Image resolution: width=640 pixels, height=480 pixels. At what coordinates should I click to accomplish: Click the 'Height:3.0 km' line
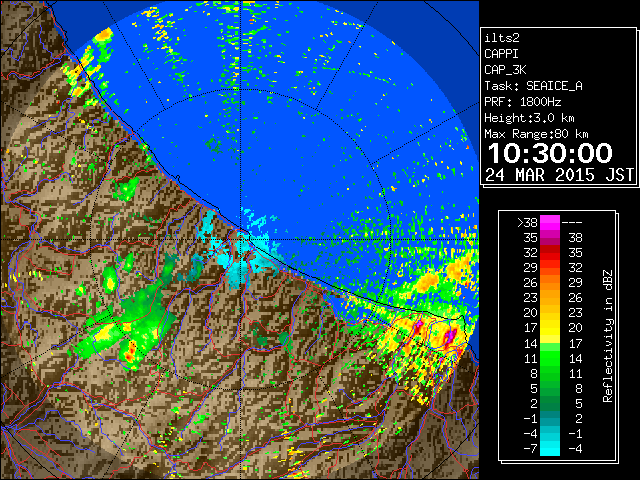pyautogui.click(x=529, y=118)
